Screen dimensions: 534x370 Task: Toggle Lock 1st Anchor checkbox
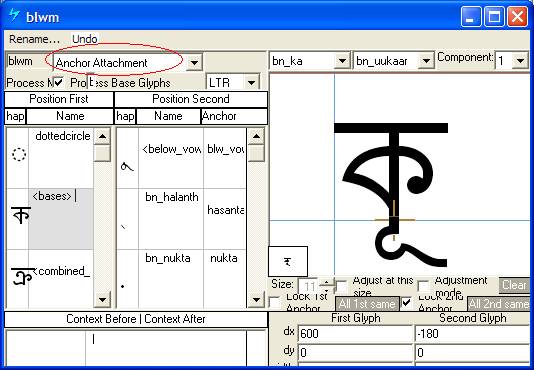click(274, 303)
